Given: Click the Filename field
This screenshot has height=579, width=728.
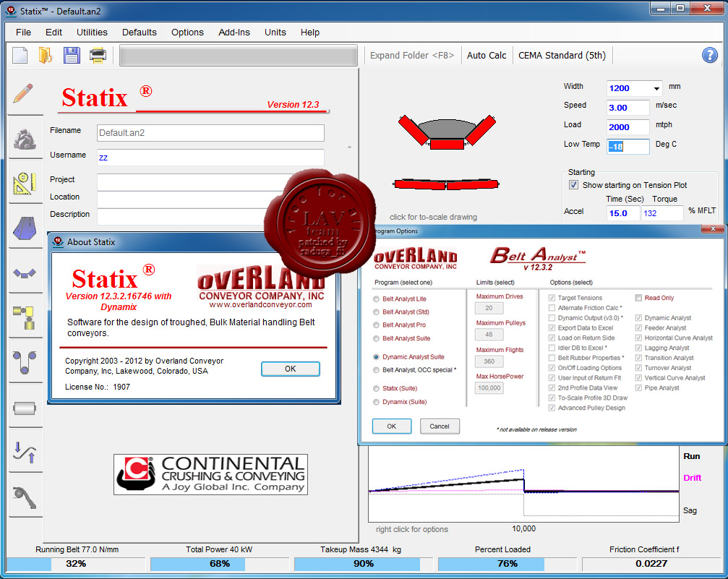Looking at the screenshot, I should (x=210, y=133).
